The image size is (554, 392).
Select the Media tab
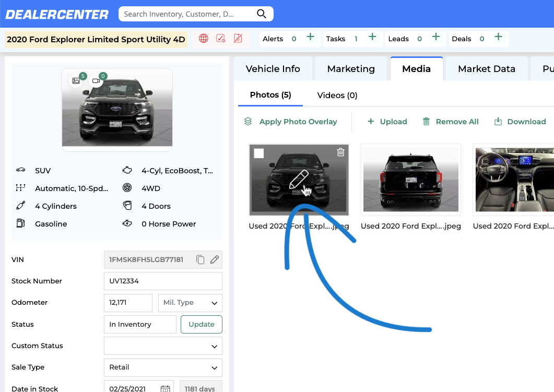pos(416,68)
